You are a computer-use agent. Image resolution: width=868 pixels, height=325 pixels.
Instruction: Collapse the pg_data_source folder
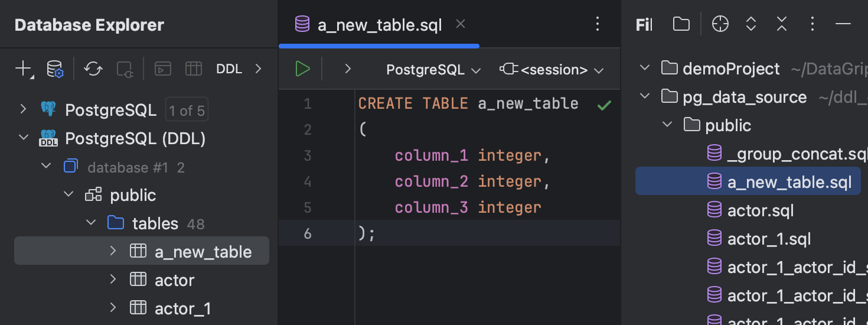pyautogui.click(x=645, y=96)
